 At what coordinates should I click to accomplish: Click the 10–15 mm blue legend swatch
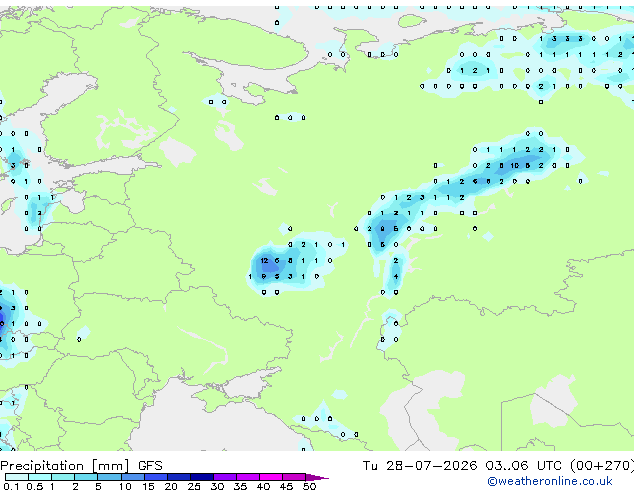[132, 477]
